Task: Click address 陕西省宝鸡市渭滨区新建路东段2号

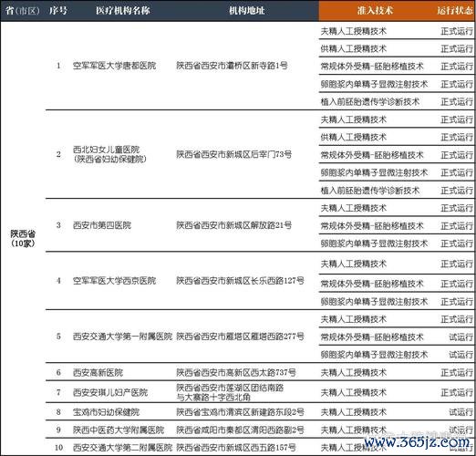Action: 240,412
